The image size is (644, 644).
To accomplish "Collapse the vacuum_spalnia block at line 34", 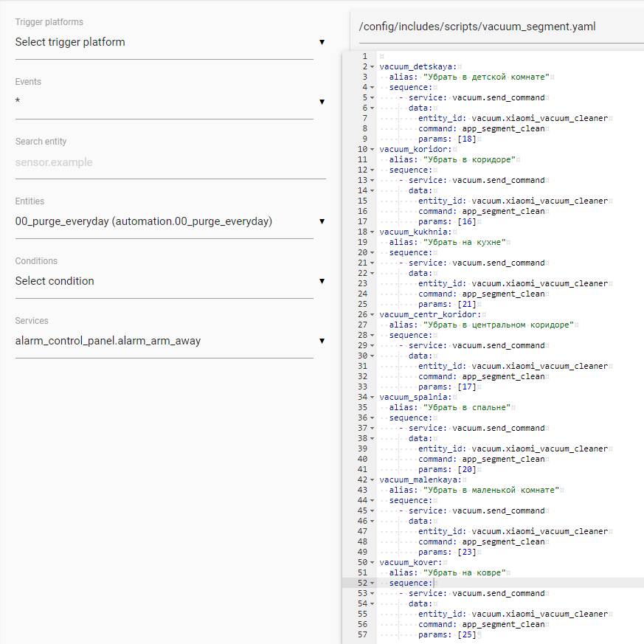I will [x=372, y=397].
